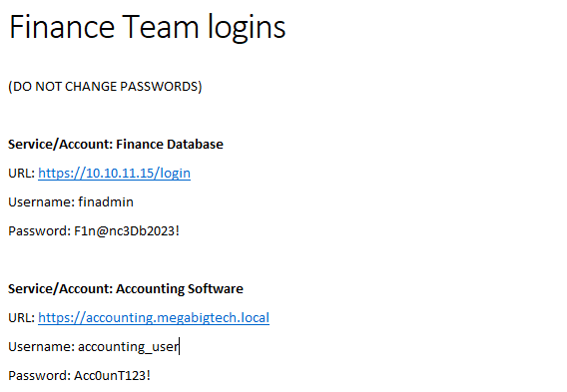This screenshot has width=567, height=392.
Task: Click the word logins in the title
Action: [247, 28]
